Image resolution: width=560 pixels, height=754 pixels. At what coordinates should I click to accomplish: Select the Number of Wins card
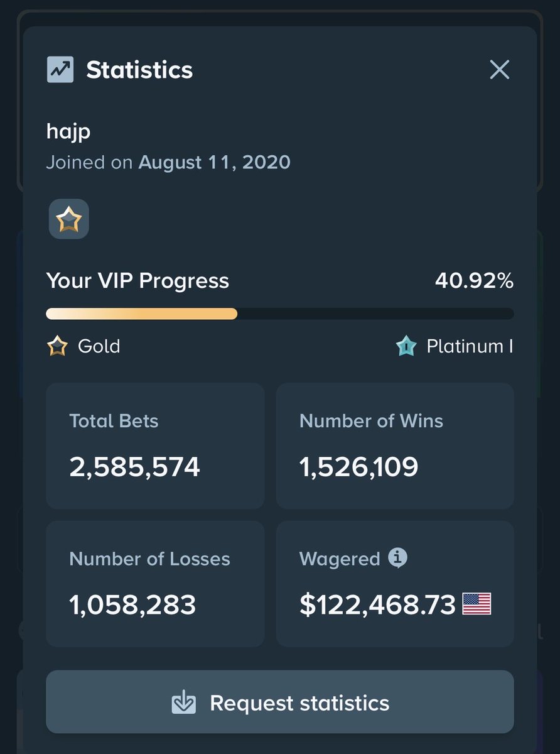click(x=395, y=446)
